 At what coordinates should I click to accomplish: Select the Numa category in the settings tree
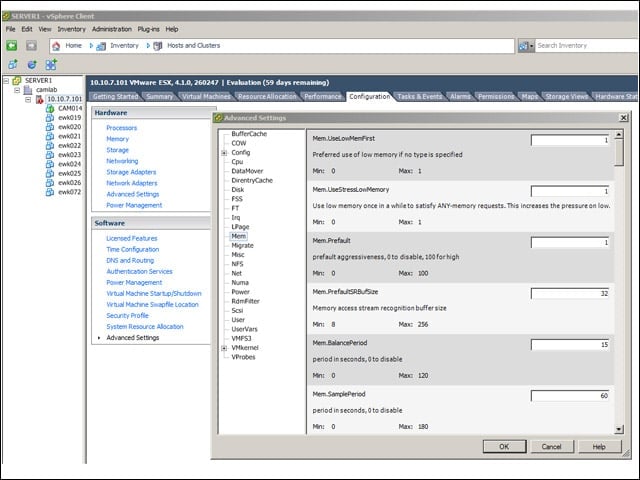pos(240,282)
